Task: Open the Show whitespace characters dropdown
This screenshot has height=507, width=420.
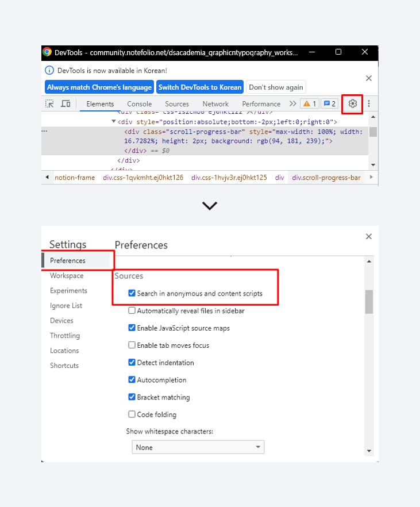Action: pos(198,447)
